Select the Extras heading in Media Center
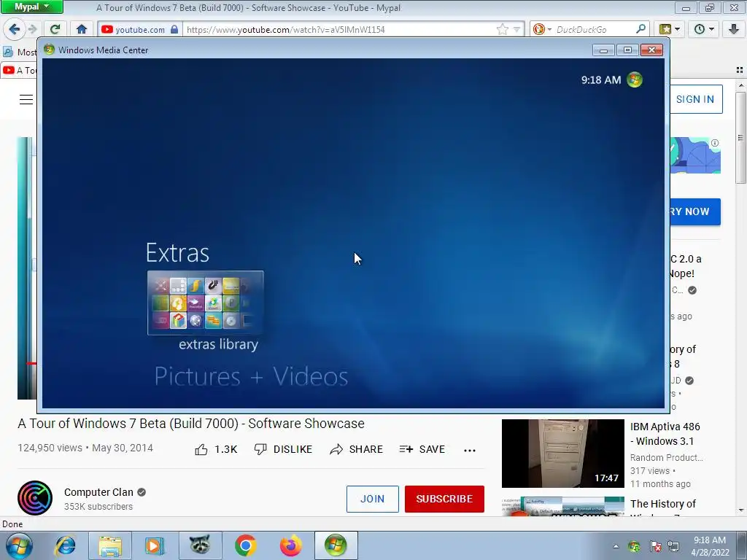This screenshot has height=560, width=747. pos(177,253)
